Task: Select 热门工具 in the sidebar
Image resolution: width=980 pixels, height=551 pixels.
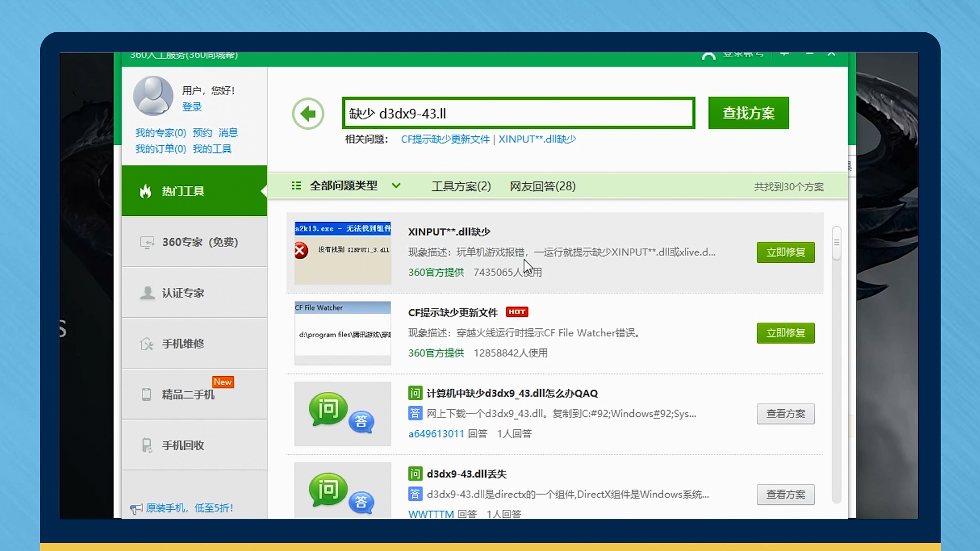Action: [x=194, y=191]
